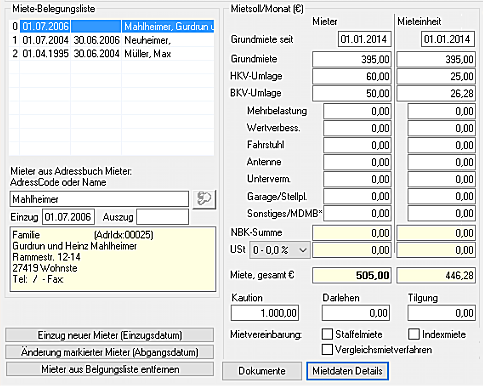Click Mieteinheit NBK-Summe field

pos(436,233)
